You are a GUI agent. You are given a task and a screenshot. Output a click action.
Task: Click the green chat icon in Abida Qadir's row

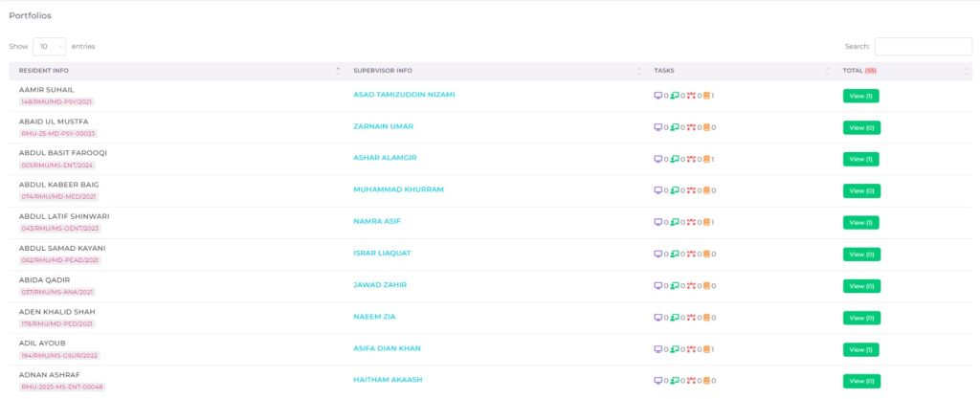coord(675,286)
